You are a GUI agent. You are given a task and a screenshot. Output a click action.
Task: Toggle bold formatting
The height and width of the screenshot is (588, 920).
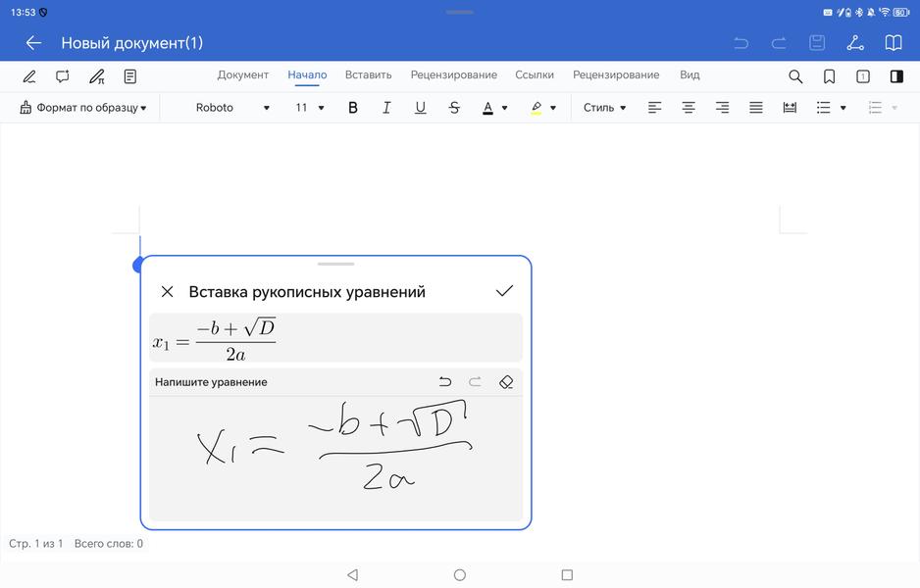tap(353, 108)
